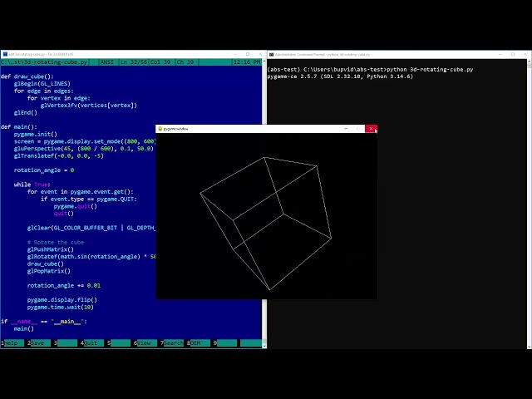
Task: Click the line 'for edge in edges:'
Action: tap(44, 91)
